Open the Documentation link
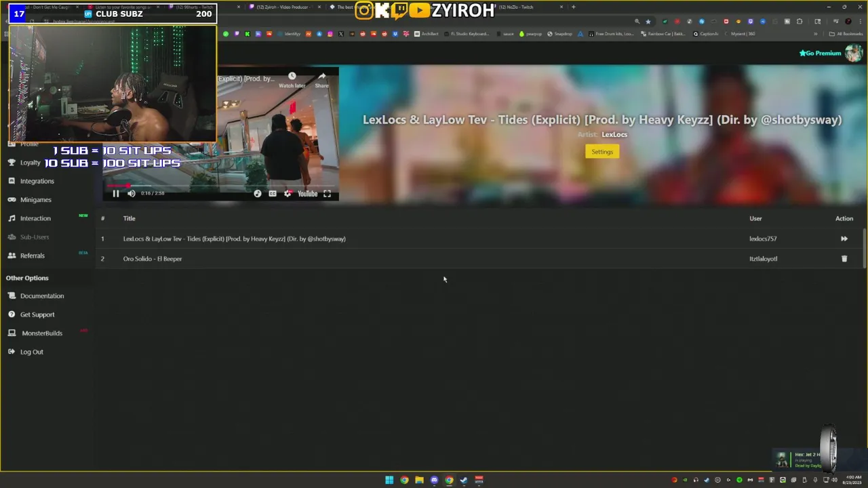This screenshot has height=488, width=868. (42, 296)
